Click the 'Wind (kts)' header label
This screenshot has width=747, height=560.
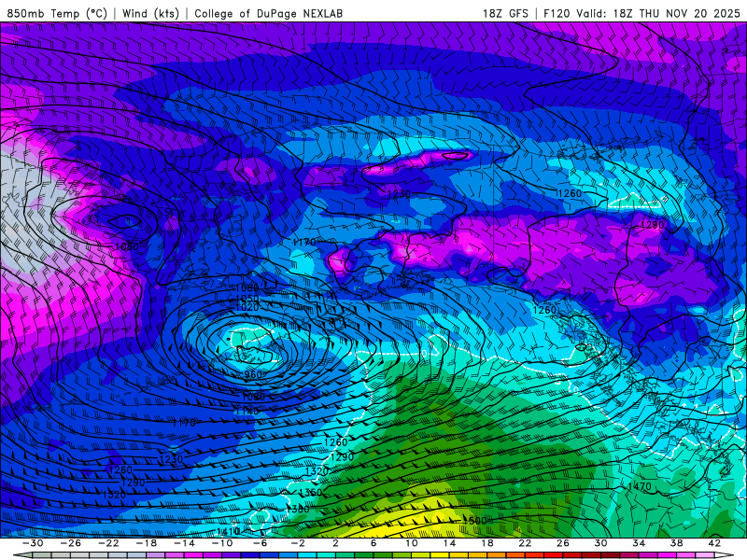click(150, 13)
